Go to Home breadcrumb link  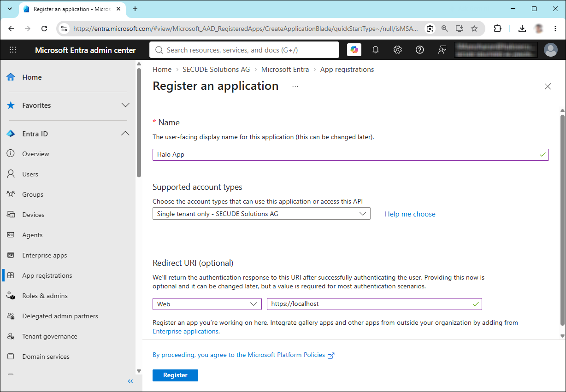click(x=162, y=70)
